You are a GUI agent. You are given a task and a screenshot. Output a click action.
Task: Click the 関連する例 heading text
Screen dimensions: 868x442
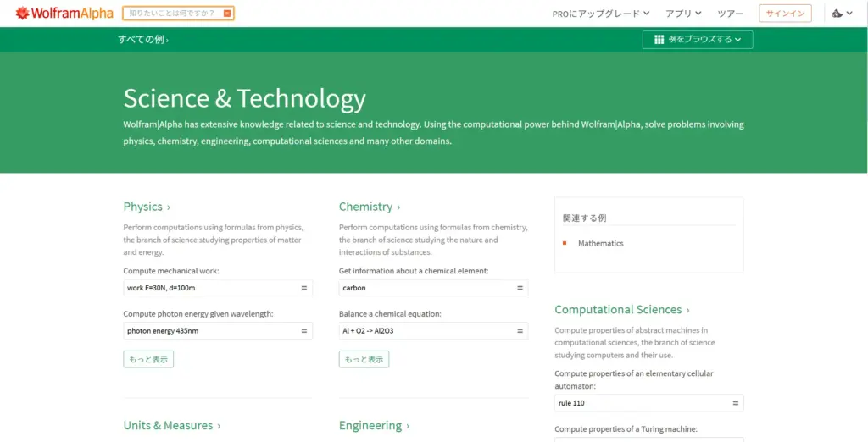(584, 218)
